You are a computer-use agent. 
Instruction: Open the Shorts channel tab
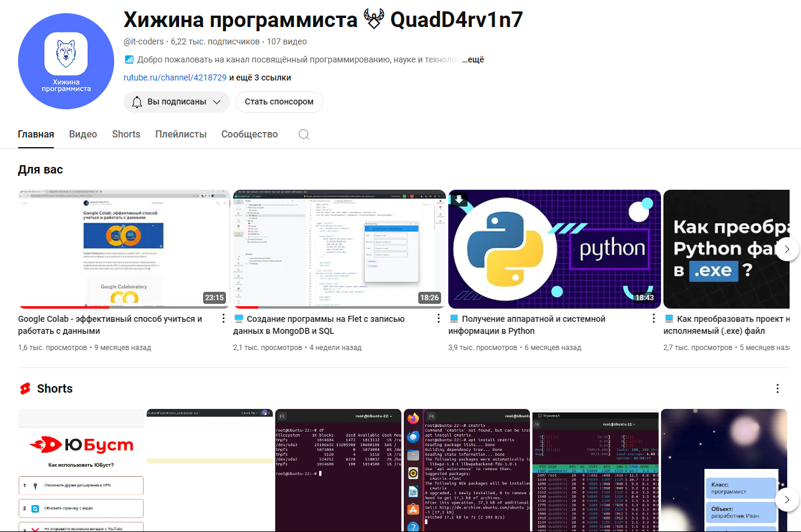coord(126,135)
